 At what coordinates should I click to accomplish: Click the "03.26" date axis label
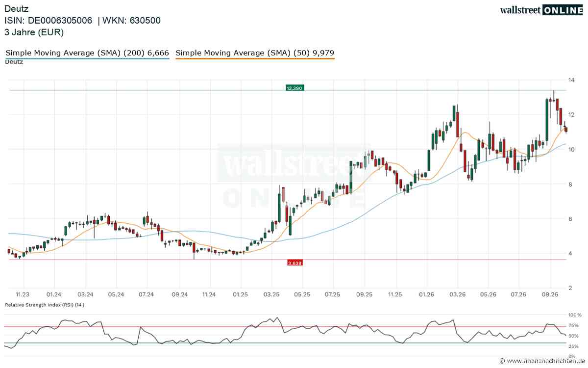[x=458, y=294]
